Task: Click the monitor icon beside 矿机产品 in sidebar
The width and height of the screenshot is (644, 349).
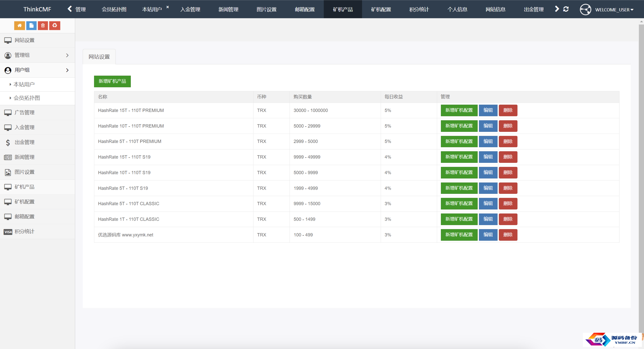Action: [8, 187]
